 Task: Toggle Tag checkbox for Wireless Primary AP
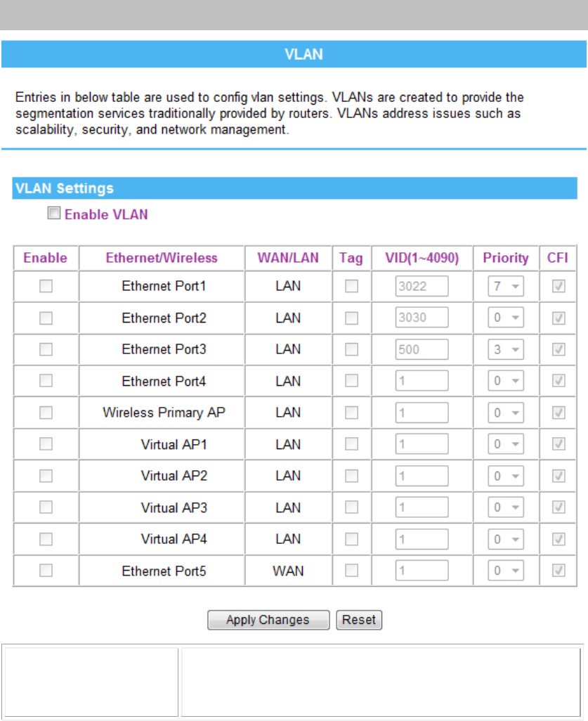coord(352,413)
